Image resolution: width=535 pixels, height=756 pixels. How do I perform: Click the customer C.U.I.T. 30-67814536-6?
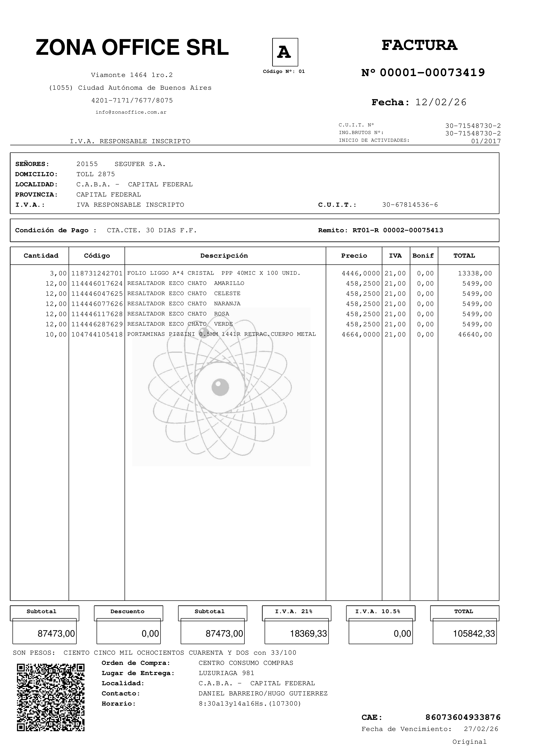coord(410,205)
